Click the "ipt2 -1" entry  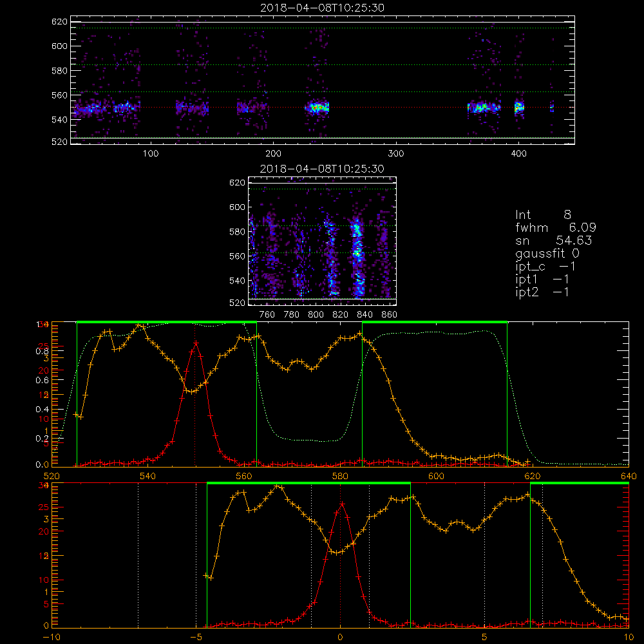point(542,292)
